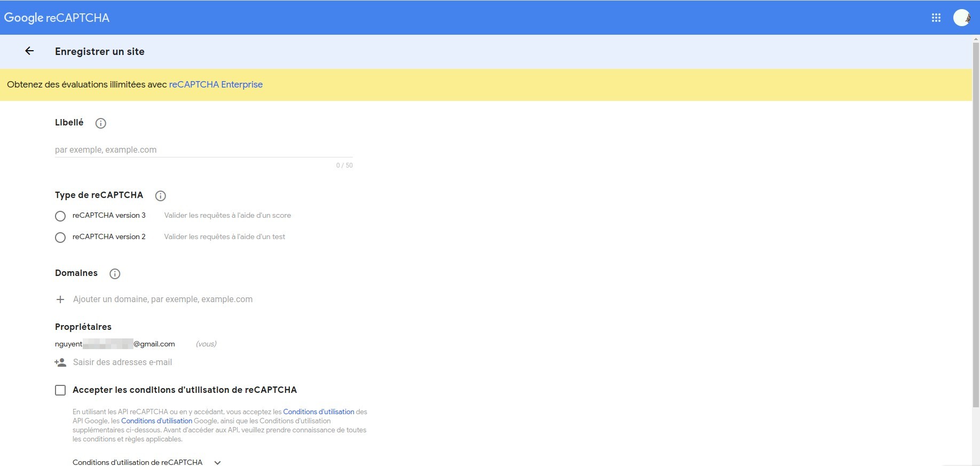Click the Saisir des adresses e-mail field
The width and height of the screenshot is (980, 466).
click(x=123, y=362)
